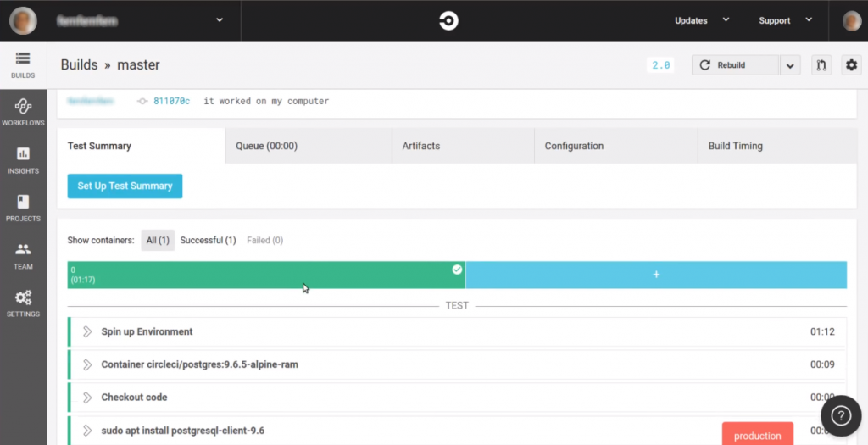The image size is (868, 445).
Task: Open project settings gear icon
Action: (851, 65)
